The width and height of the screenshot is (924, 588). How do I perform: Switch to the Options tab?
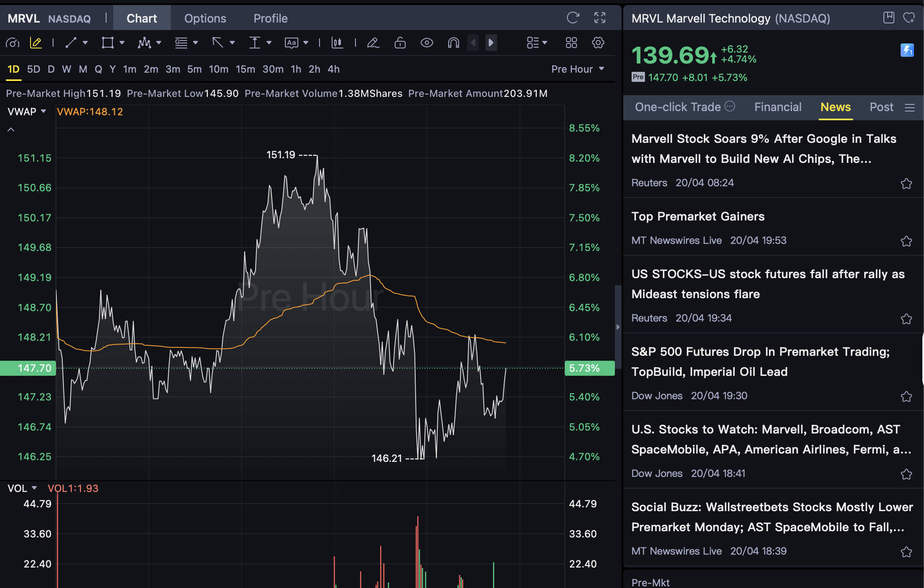pos(205,18)
